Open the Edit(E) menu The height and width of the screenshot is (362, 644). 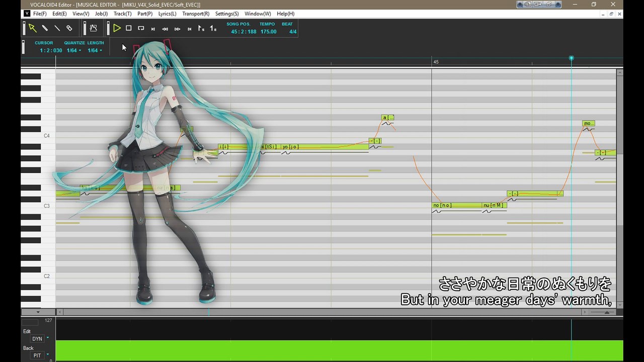pos(59,14)
